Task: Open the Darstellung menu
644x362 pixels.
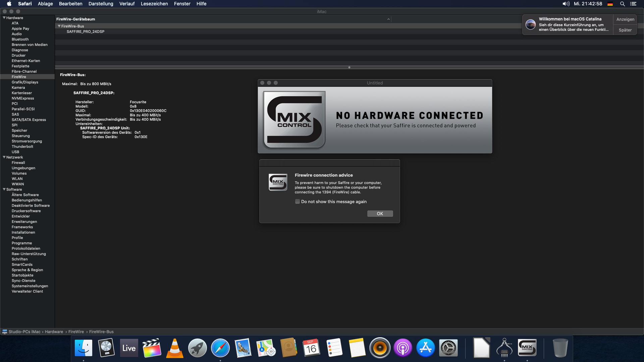Action: (101, 4)
